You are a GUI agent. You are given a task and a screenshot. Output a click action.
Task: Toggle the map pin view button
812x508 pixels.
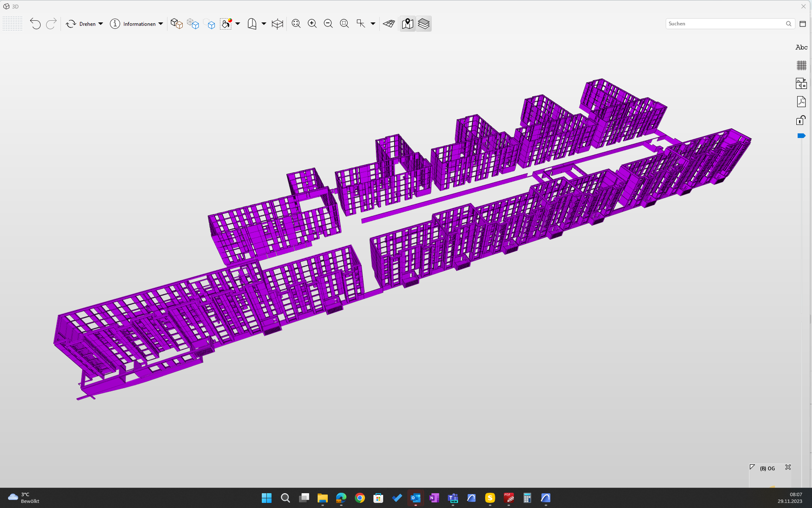(x=408, y=24)
